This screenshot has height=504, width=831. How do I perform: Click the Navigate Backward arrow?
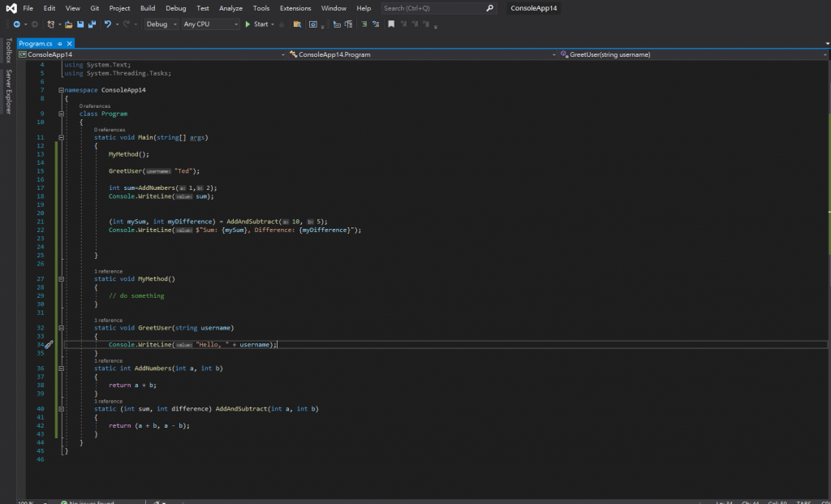click(x=17, y=24)
